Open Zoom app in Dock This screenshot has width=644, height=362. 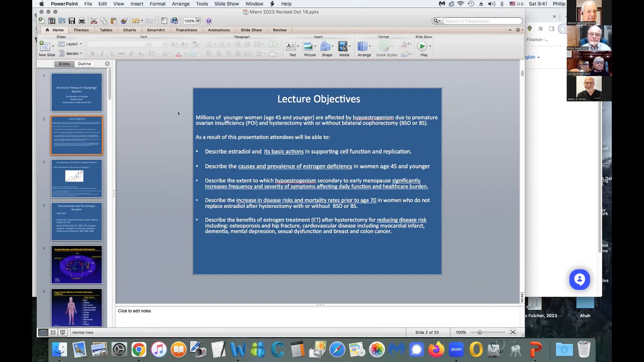456,350
